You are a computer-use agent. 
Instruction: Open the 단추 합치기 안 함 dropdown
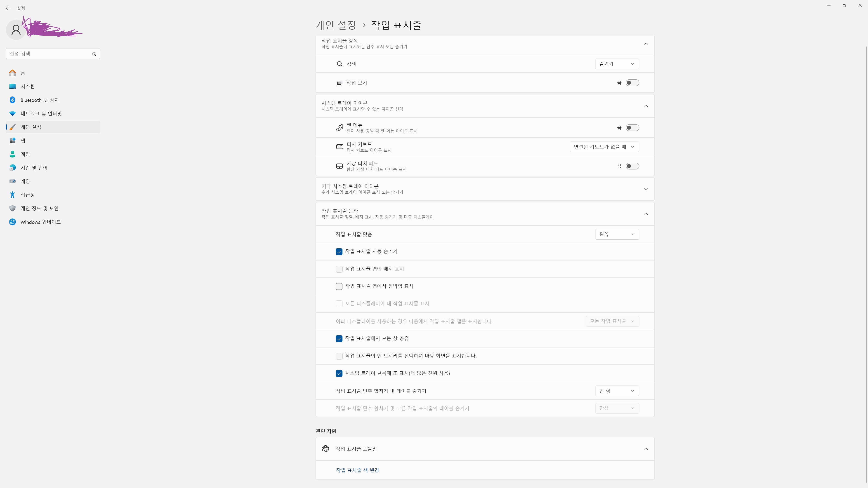point(617,391)
